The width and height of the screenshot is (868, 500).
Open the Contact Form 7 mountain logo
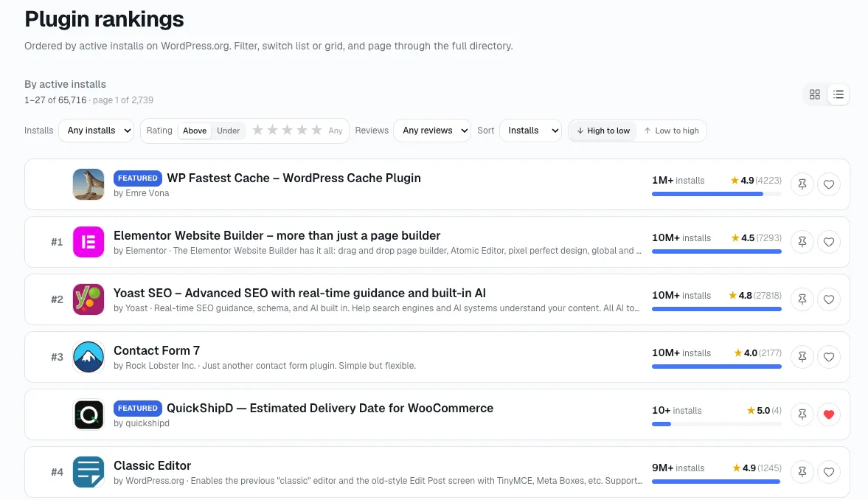tap(88, 357)
